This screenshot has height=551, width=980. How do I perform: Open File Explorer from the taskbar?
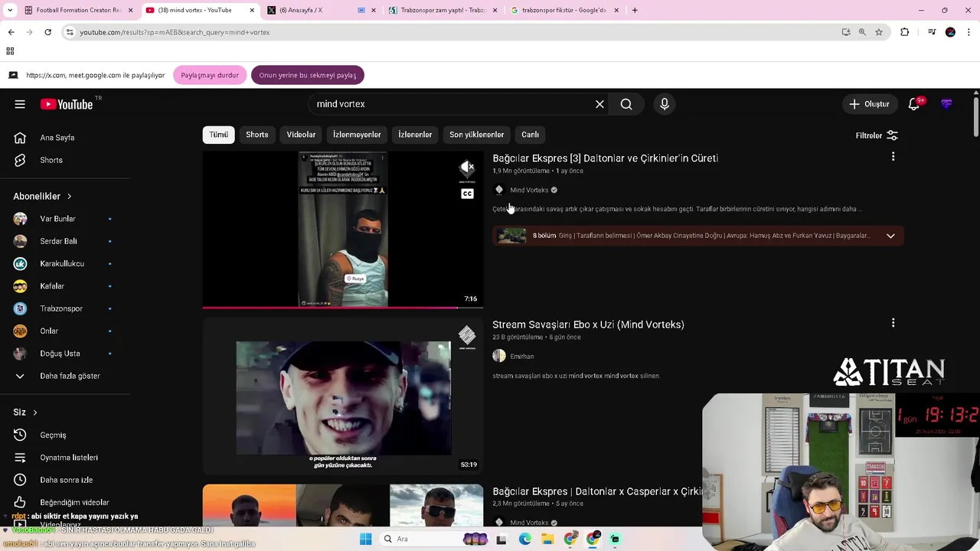tap(547, 539)
